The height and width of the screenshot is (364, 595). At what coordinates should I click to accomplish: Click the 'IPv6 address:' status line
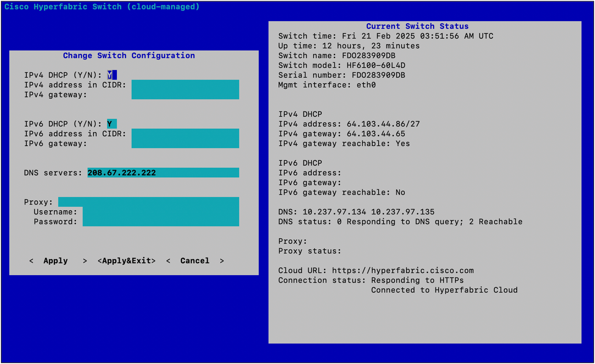click(x=310, y=173)
